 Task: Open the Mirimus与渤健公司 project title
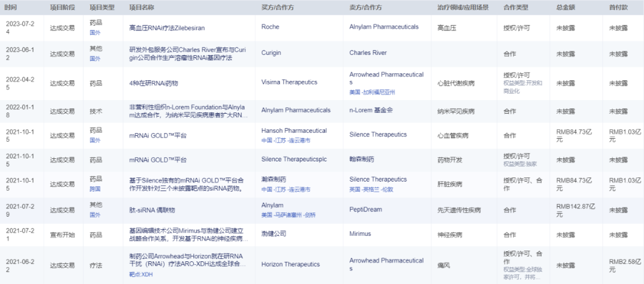pyautogui.click(x=188, y=235)
